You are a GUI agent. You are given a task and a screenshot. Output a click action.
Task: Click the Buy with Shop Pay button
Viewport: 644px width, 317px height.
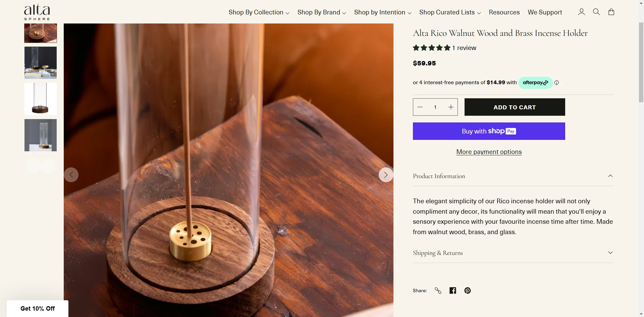pyautogui.click(x=489, y=131)
